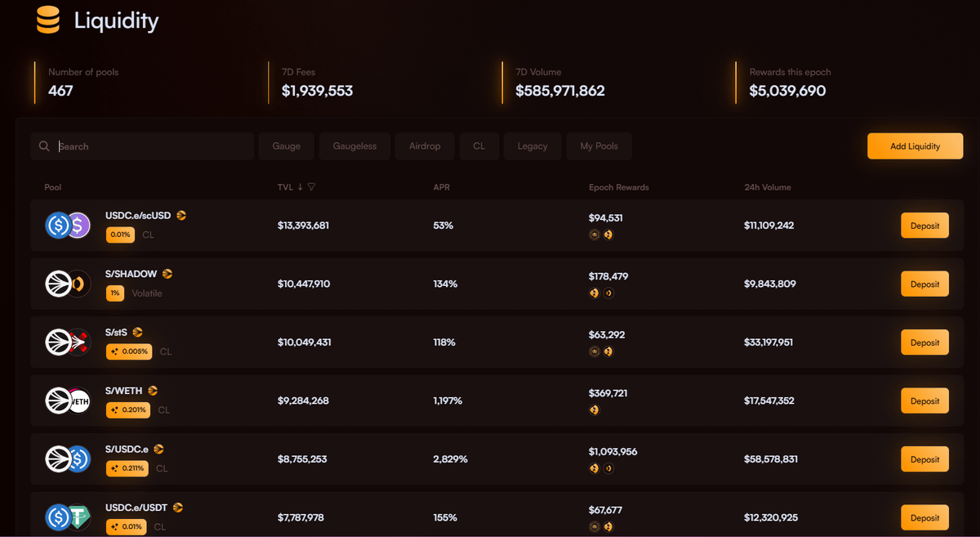The height and width of the screenshot is (537, 980).
Task: Switch to the Legacy pools filter
Action: pyautogui.click(x=532, y=146)
